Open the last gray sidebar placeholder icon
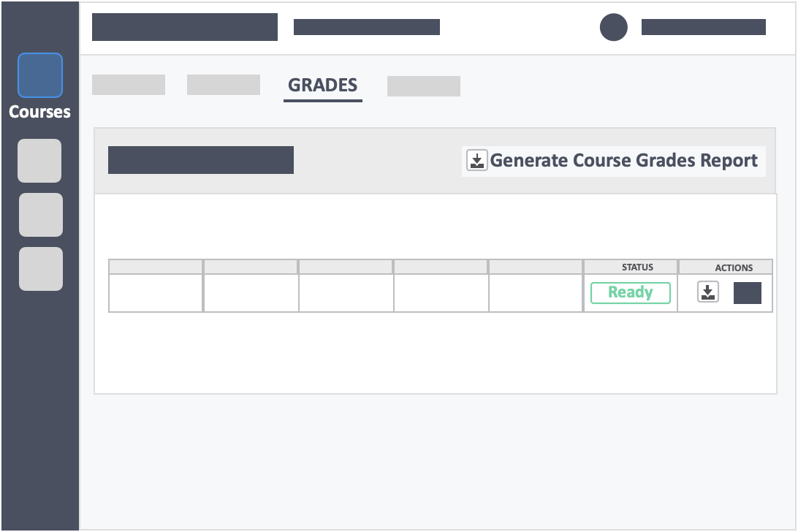 [x=41, y=269]
